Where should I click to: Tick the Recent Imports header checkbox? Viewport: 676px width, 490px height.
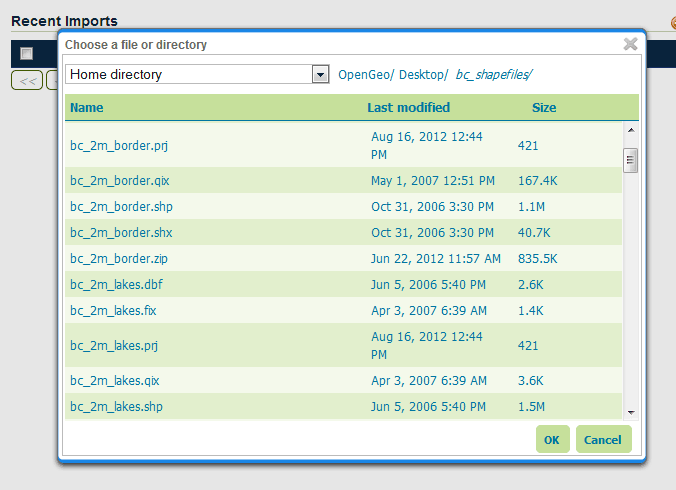tap(27, 54)
